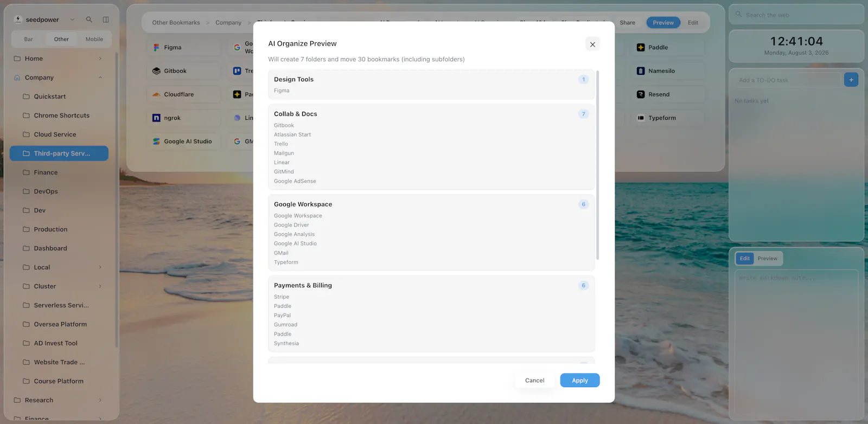The width and height of the screenshot is (868, 424).
Task: Click the GMail bookmark Google icon
Action: point(237,142)
